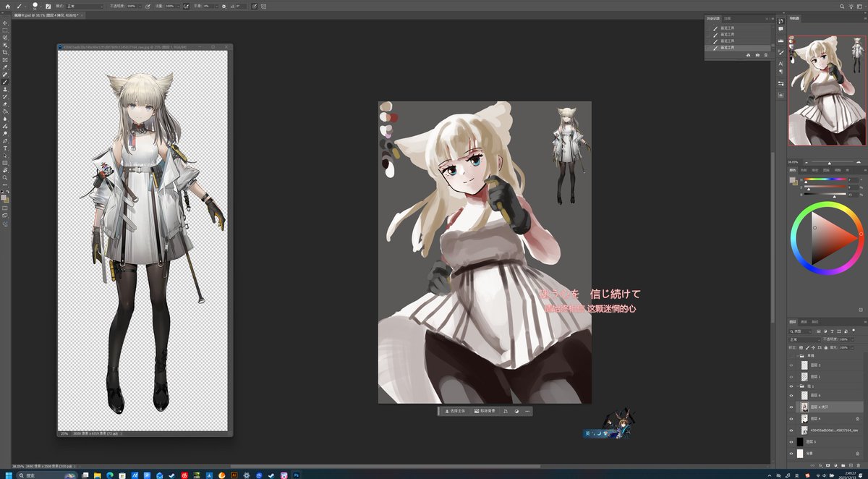Open the Comments panel icon in dock

(780, 29)
